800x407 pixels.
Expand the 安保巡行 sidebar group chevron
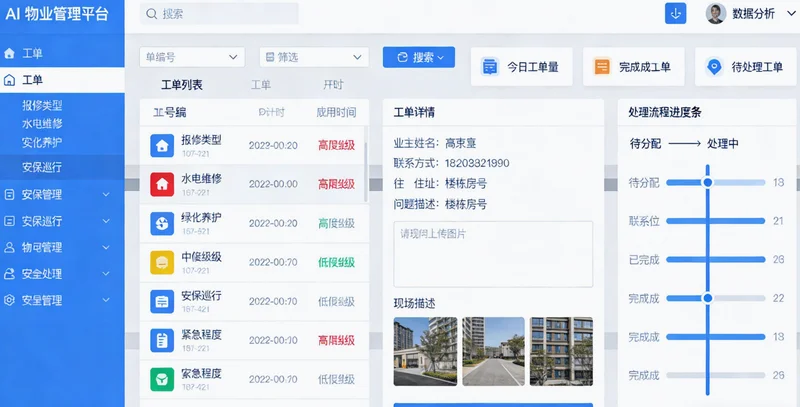point(106,221)
